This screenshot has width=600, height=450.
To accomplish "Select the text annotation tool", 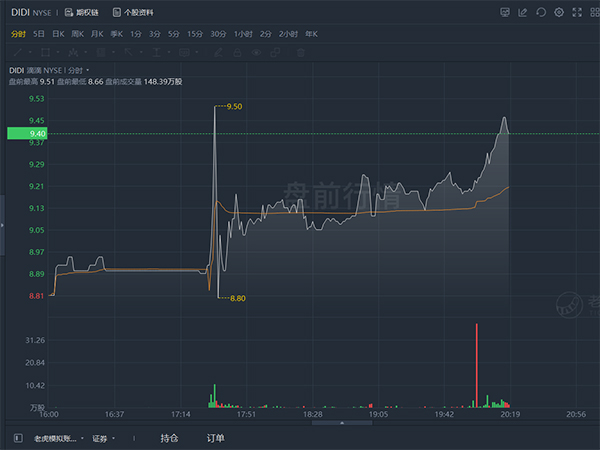I will (x=157, y=52).
